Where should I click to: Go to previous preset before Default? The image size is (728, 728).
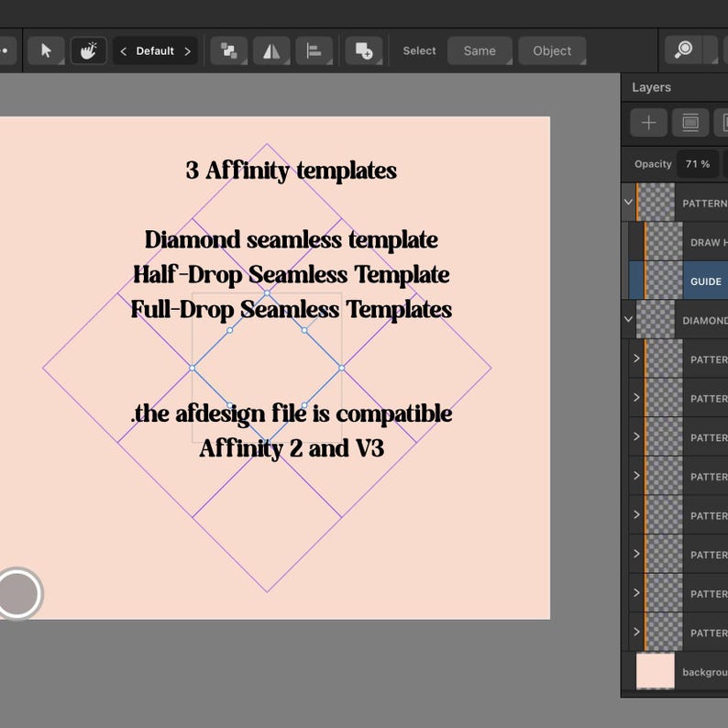[x=124, y=51]
